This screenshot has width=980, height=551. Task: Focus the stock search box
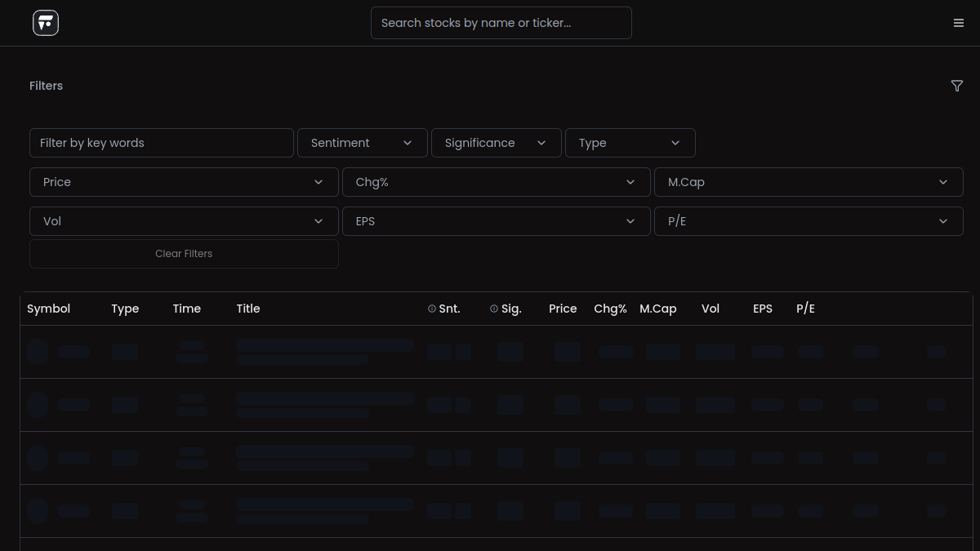501,23
